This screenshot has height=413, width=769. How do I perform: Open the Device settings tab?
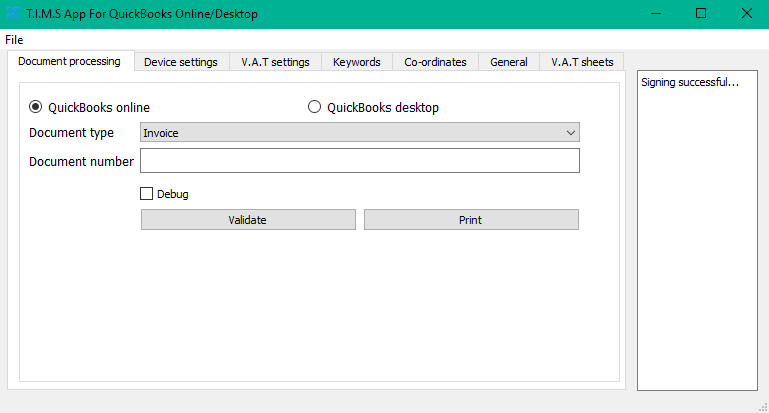pyautogui.click(x=181, y=62)
